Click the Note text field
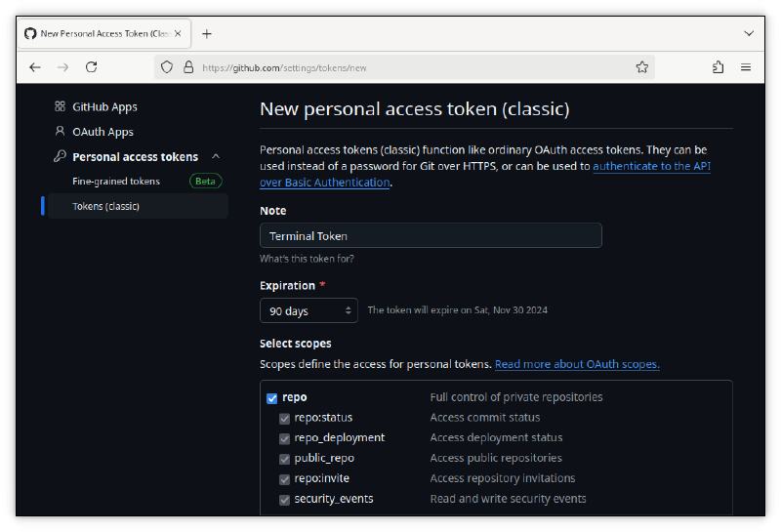 431,236
